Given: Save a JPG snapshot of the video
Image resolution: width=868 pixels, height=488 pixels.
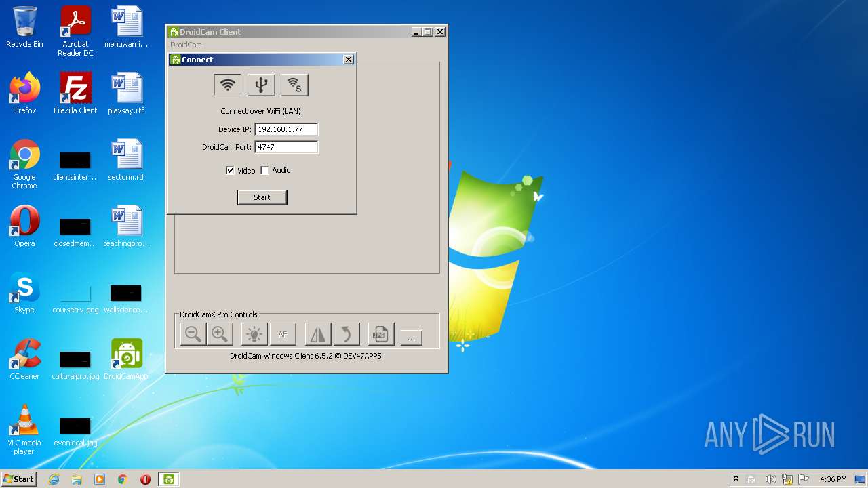Looking at the screenshot, I should click(381, 334).
